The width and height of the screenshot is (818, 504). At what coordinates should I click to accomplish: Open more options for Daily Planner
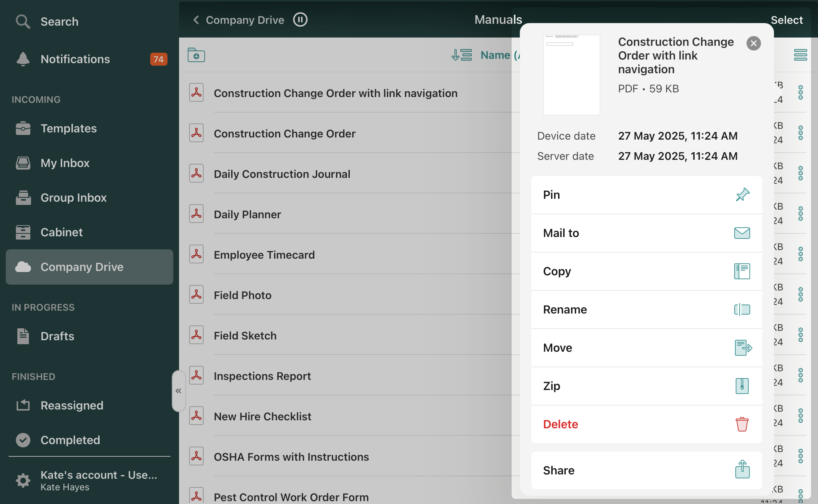coord(800,214)
